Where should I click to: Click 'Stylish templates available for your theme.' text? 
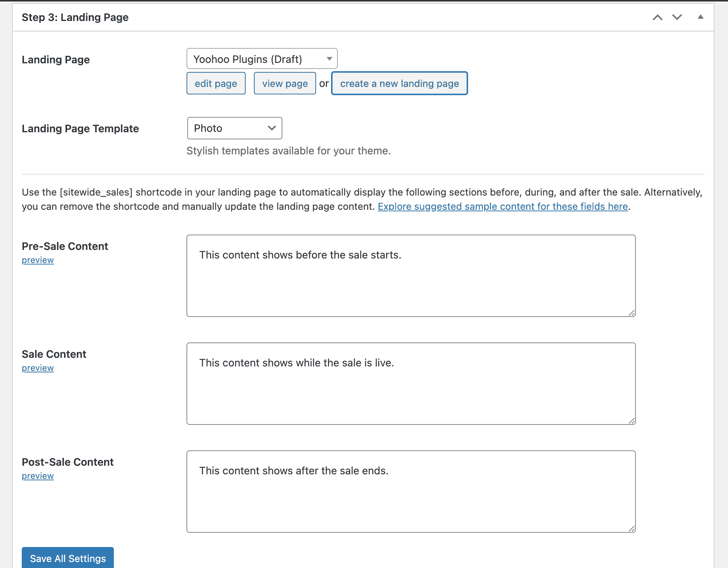click(x=288, y=151)
